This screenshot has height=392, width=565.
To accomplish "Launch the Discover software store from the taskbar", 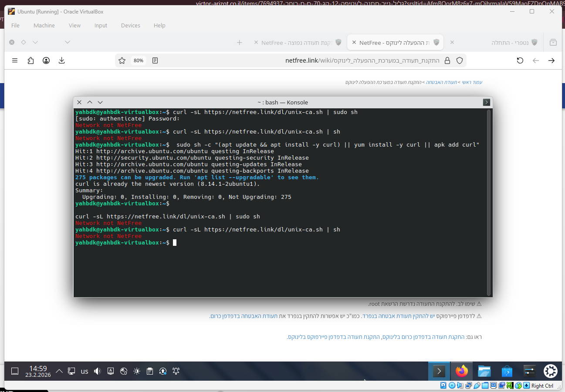I will [507, 371].
